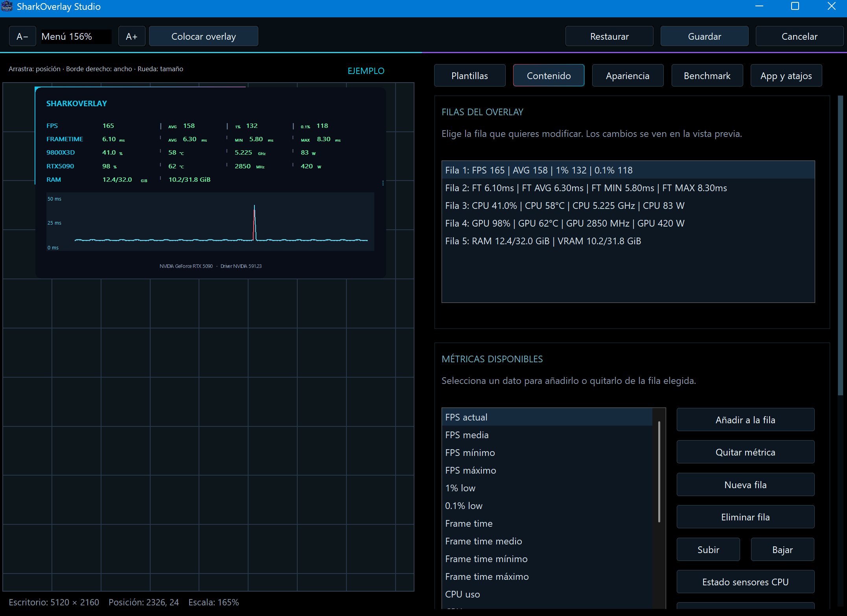Increase menu size with A+ button

[x=132, y=37]
